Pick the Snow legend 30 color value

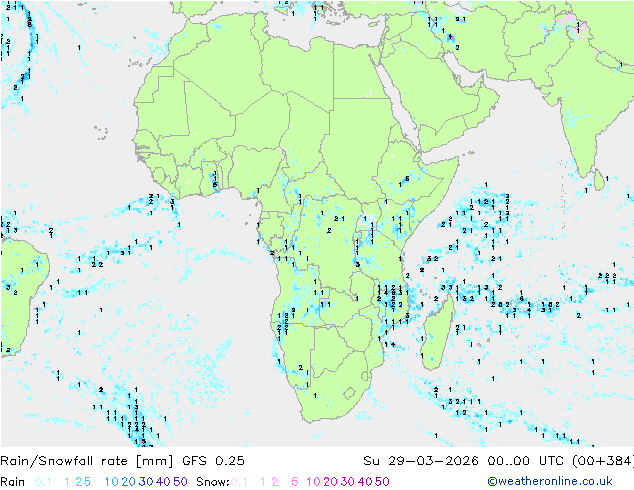(348, 482)
